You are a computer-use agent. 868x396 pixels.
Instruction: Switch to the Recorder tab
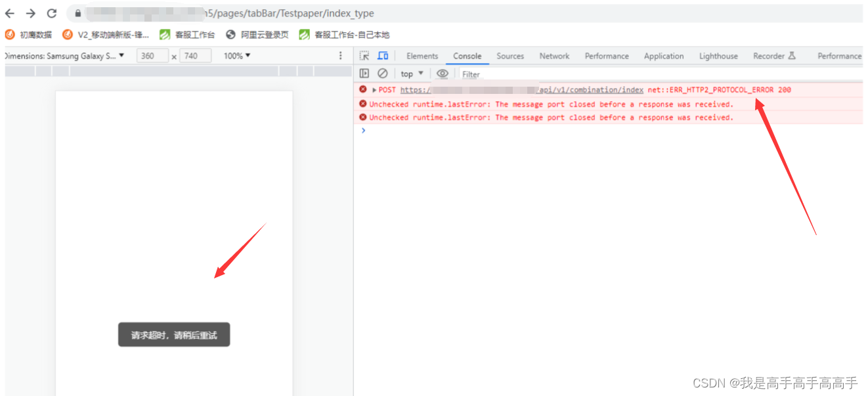[x=774, y=56]
